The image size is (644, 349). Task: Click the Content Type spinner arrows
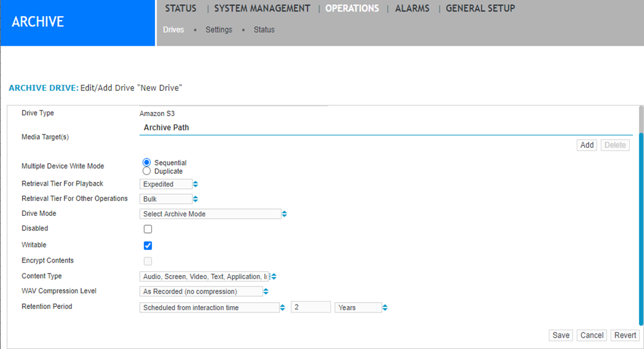click(273, 276)
